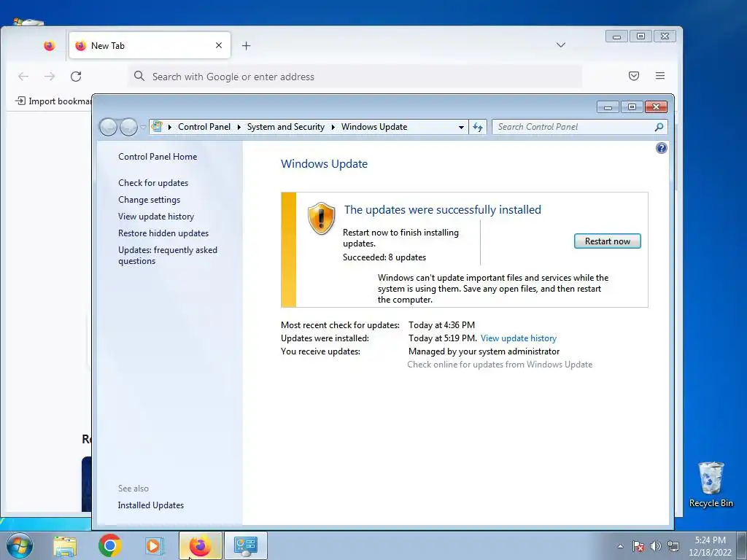Click the Control Panel address bar icon
The width and height of the screenshot is (747, 560).
[x=157, y=127]
